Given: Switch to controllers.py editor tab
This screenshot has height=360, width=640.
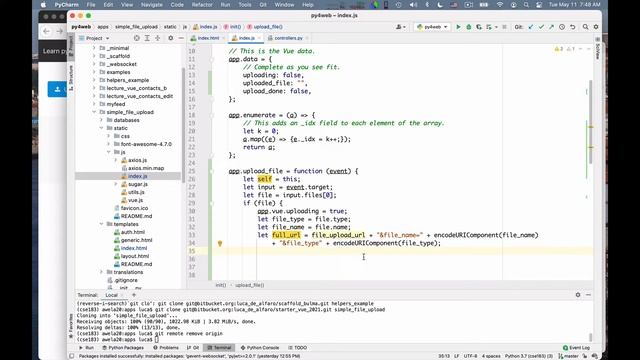Looking at the screenshot, I should pos(288,38).
